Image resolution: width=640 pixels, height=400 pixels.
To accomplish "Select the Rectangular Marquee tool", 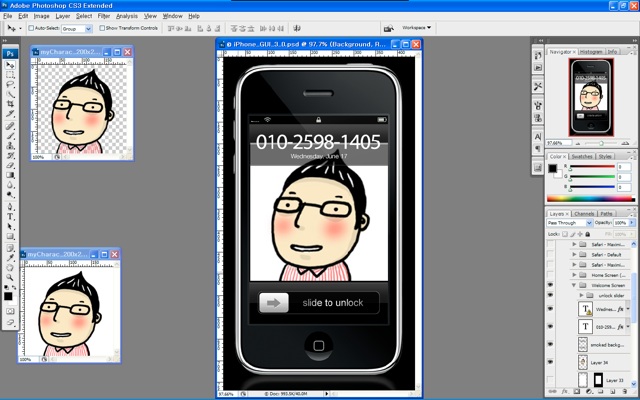I will tap(10, 75).
